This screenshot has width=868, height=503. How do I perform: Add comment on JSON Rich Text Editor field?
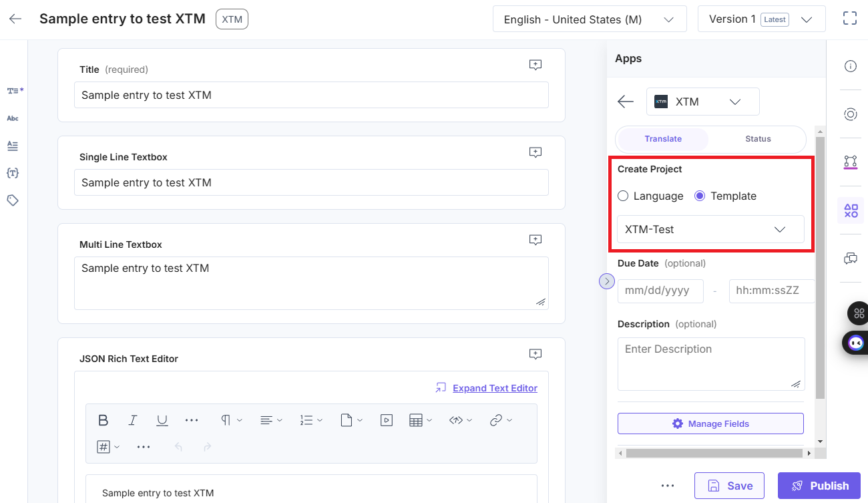tap(535, 354)
